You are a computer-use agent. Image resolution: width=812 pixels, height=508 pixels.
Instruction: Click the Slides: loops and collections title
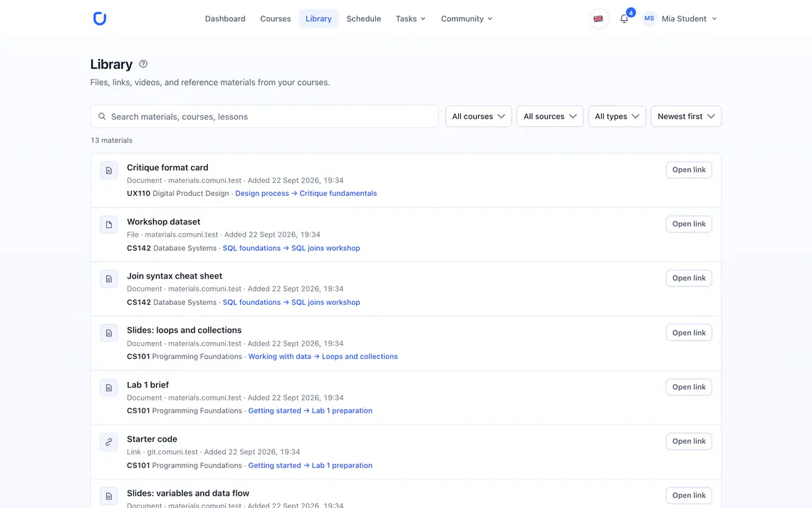click(184, 331)
